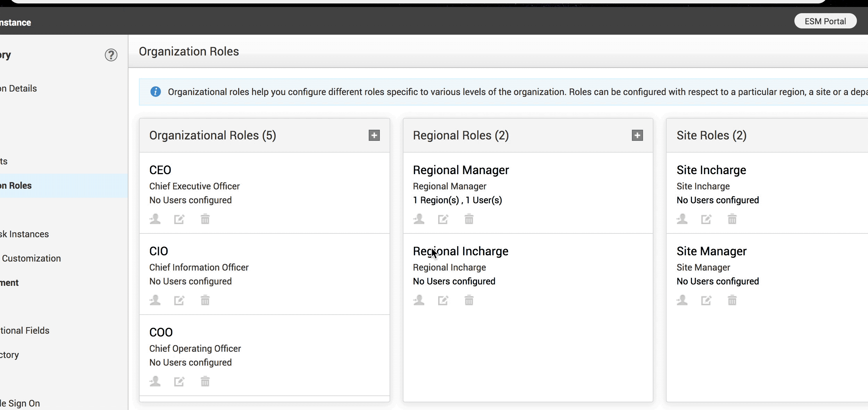Delete the Site Manager role
868x410 pixels.
tap(732, 300)
